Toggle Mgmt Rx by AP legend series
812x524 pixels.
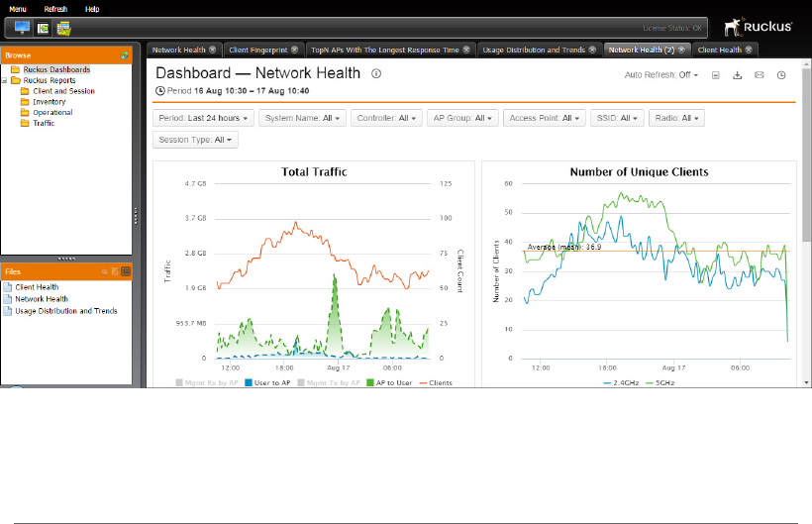pyautogui.click(x=207, y=382)
